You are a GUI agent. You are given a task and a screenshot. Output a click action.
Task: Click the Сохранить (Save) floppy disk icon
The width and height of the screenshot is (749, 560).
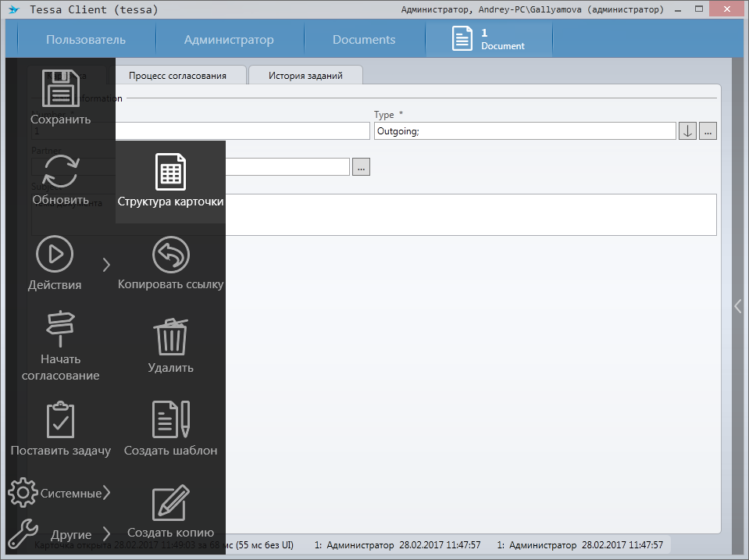coord(60,89)
